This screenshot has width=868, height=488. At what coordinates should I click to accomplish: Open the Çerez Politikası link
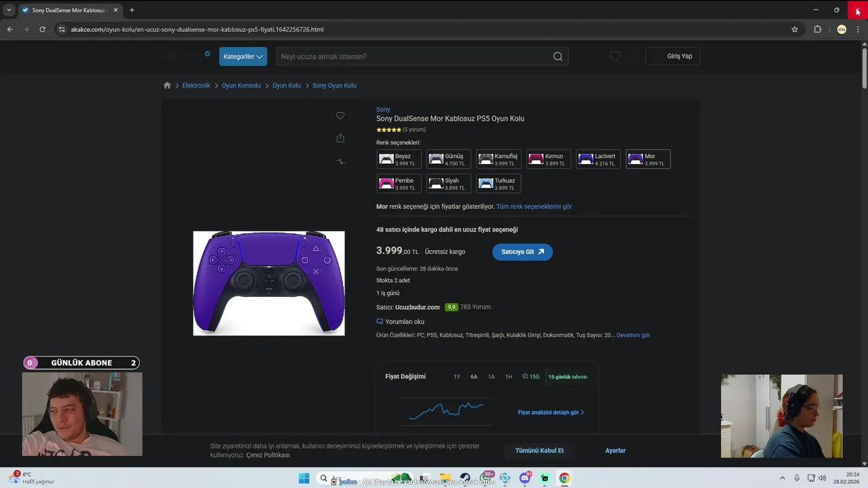[x=268, y=455]
